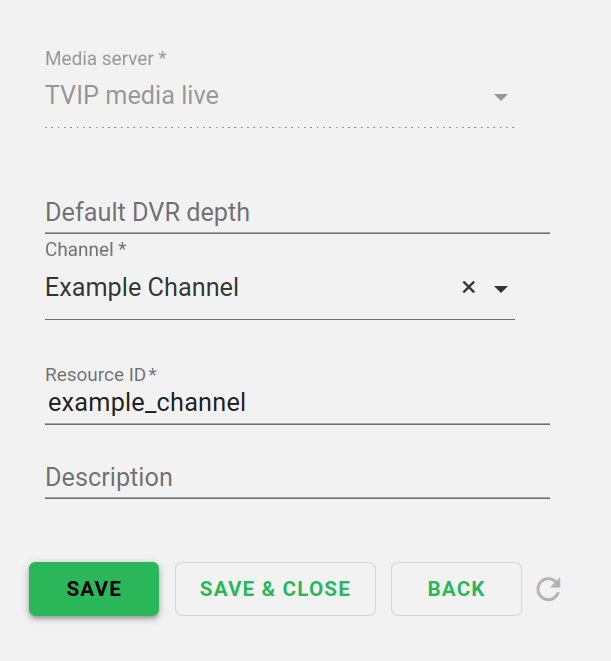
Task: Click the Resource ID field label
Action: (95, 375)
